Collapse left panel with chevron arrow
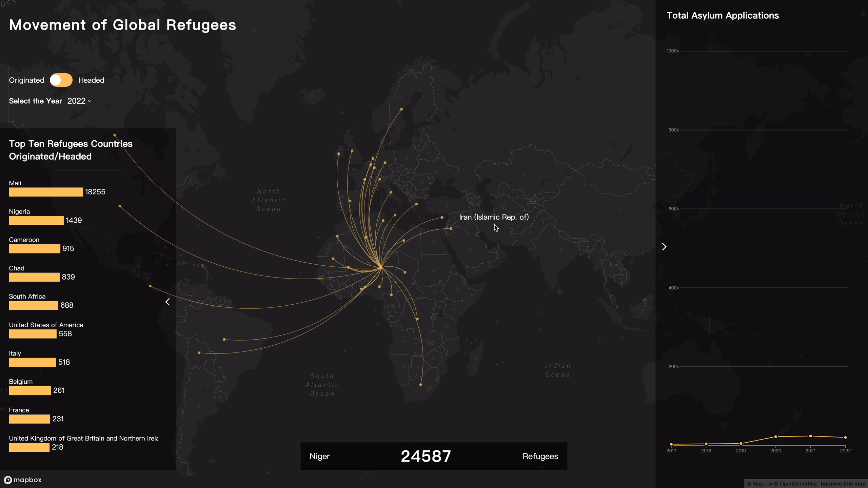Viewport: 868px width, 488px height. (167, 302)
